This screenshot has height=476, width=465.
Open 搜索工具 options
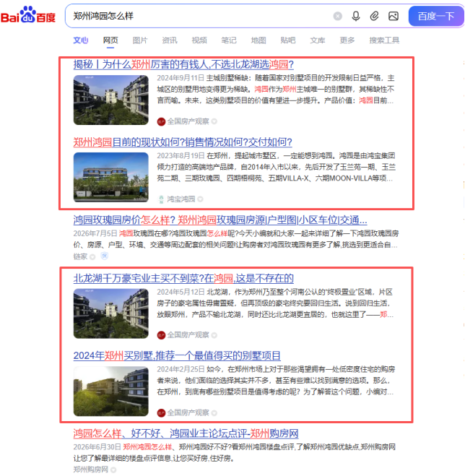tap(384, 40)
